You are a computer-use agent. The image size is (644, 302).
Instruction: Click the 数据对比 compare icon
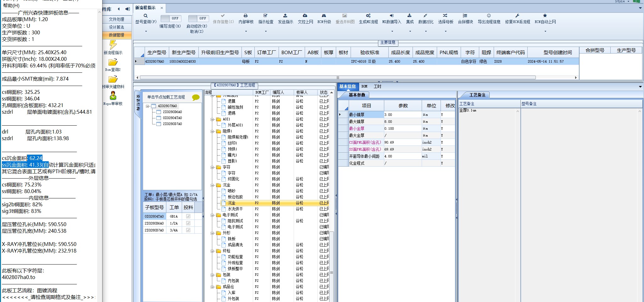(425, 16)
